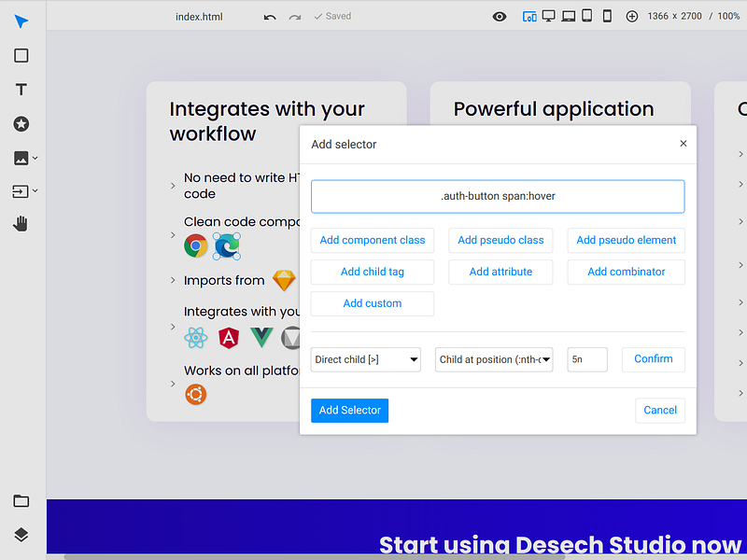
Task: Select the rectangle block tool
Action: tap(21, 56)
